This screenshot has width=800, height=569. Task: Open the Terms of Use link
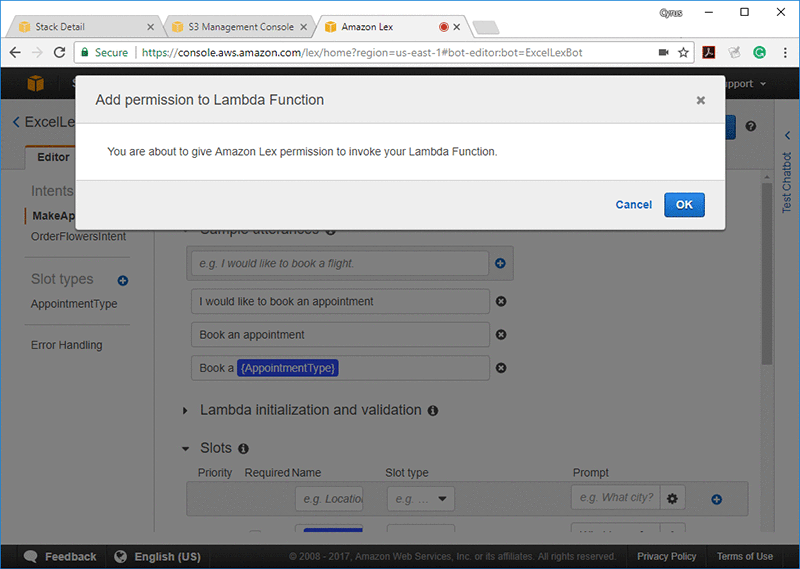coord(744,556)
